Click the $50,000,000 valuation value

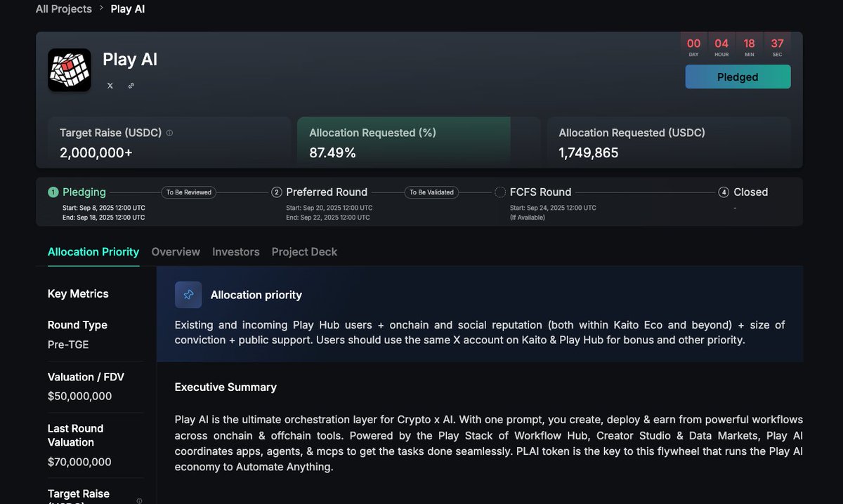tap(79, 396)
